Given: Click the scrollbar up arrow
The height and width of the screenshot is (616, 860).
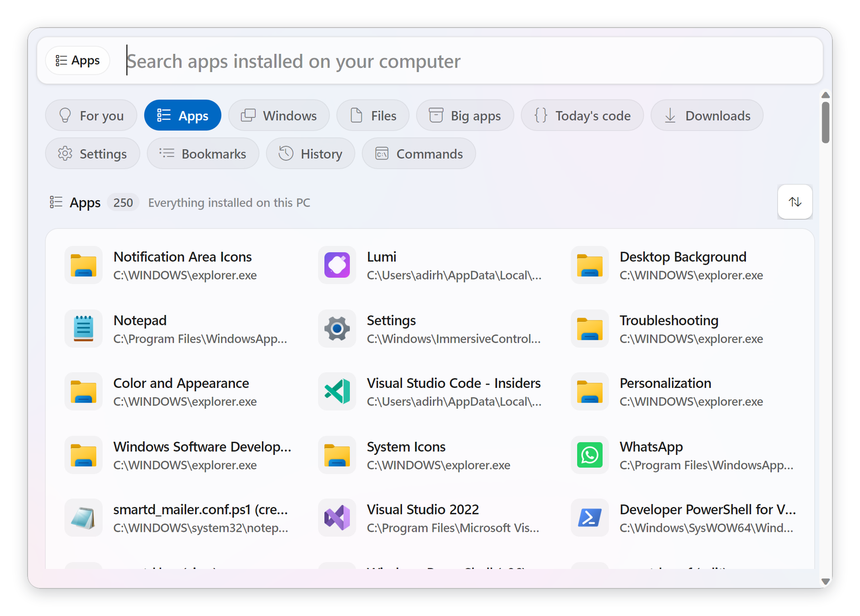Looking at the screenshot, I should coord(826,95).
